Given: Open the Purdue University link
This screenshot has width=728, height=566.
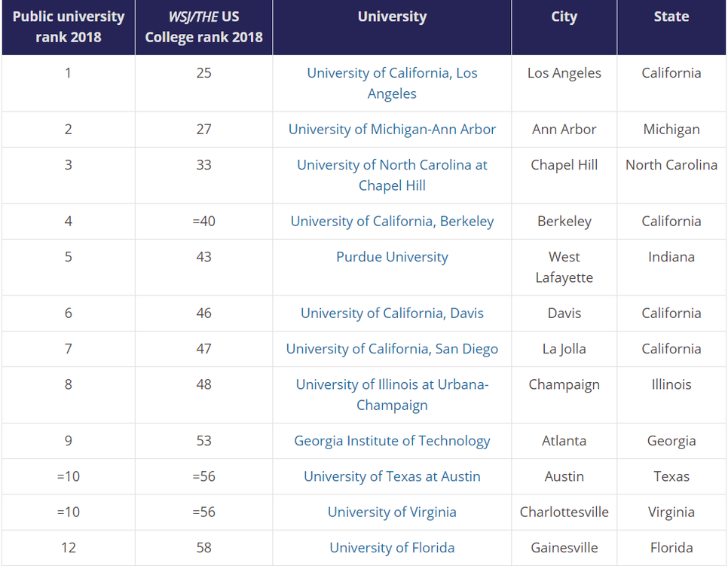Looking at the screenshot, I should [x=392, y=257].
